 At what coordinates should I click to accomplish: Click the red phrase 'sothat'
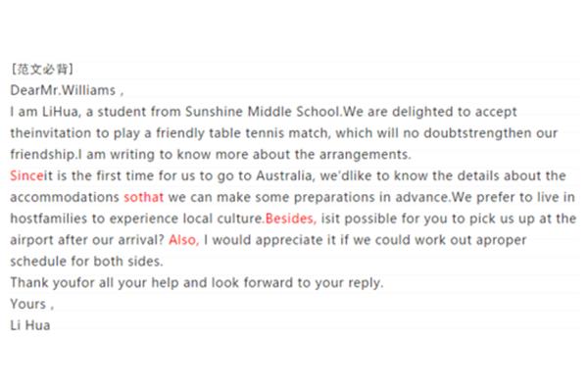tap(144, 197)
